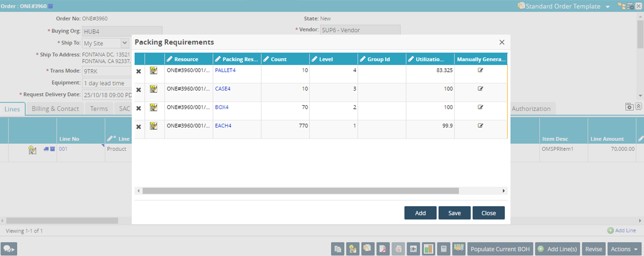The image size is (644, 256).
Task: Click the Vendor field SUP6 - Vendor
Action: pos(360,30)
